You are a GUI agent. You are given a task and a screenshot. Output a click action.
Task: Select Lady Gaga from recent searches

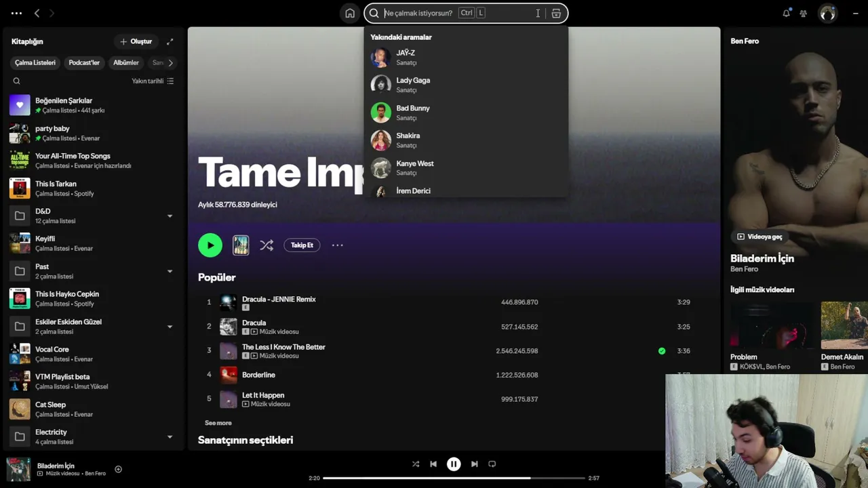[x=466, y=85]
